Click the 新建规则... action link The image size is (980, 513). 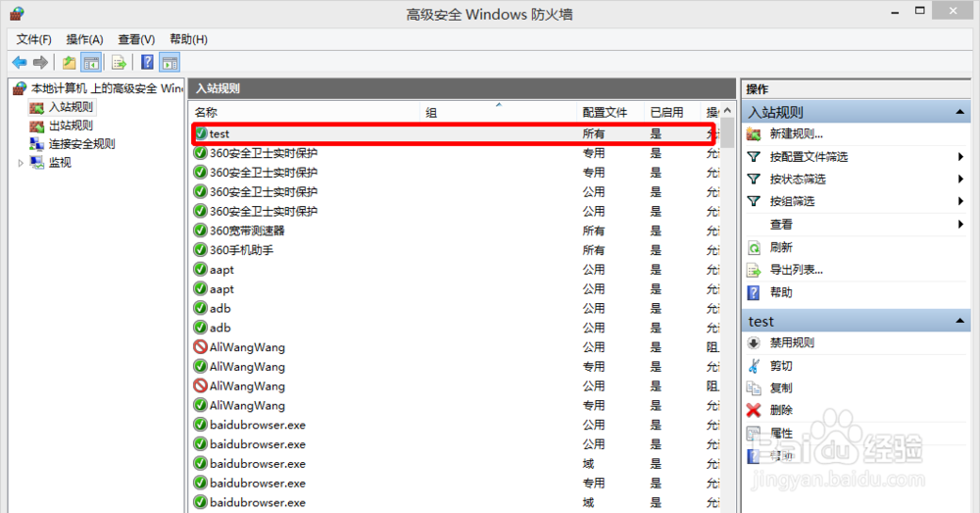(x=796, y=133)
